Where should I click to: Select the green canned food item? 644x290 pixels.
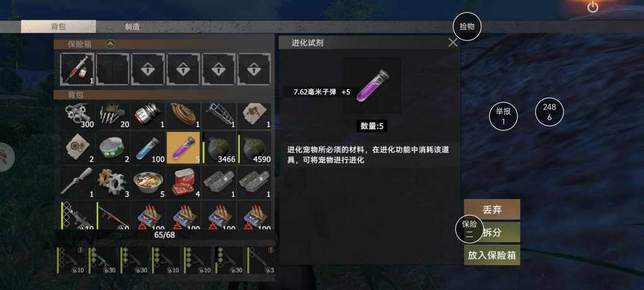(113, 148)
